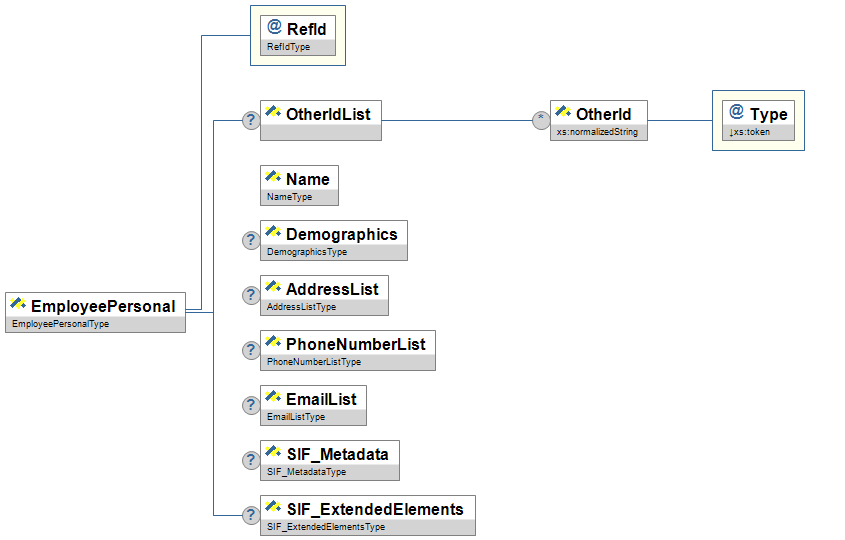Click the @ attribute icon of Type

736,113
